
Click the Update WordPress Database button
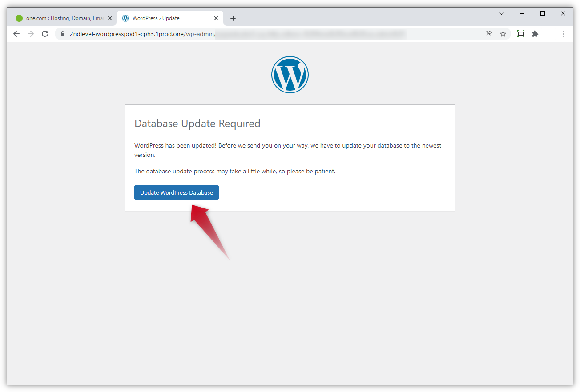click(x=176, y=192)
